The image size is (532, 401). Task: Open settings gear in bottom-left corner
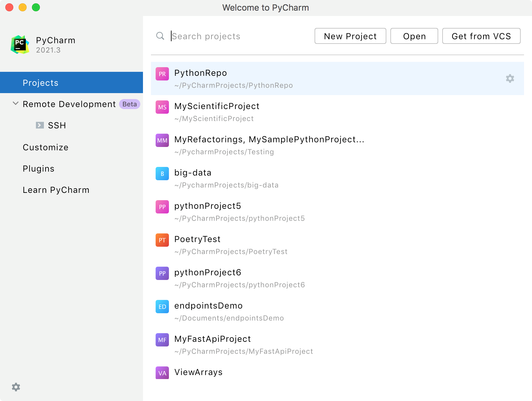16,387
